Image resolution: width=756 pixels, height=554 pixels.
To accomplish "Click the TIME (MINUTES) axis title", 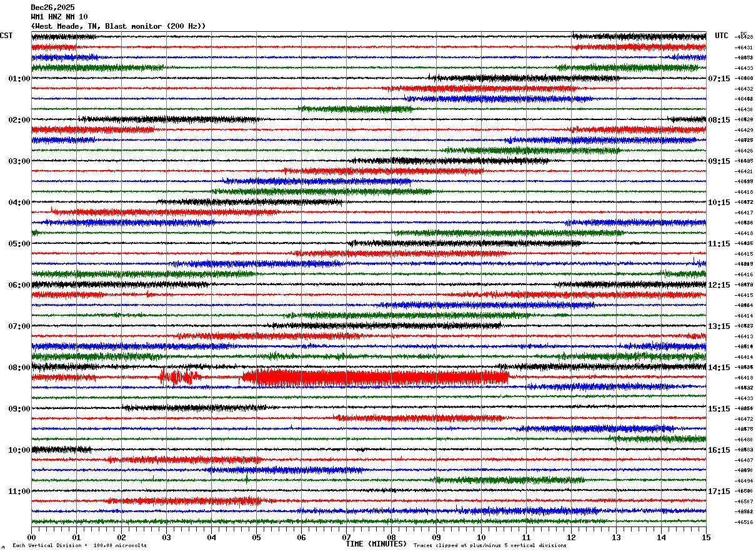I will click(x=377, y=544).
